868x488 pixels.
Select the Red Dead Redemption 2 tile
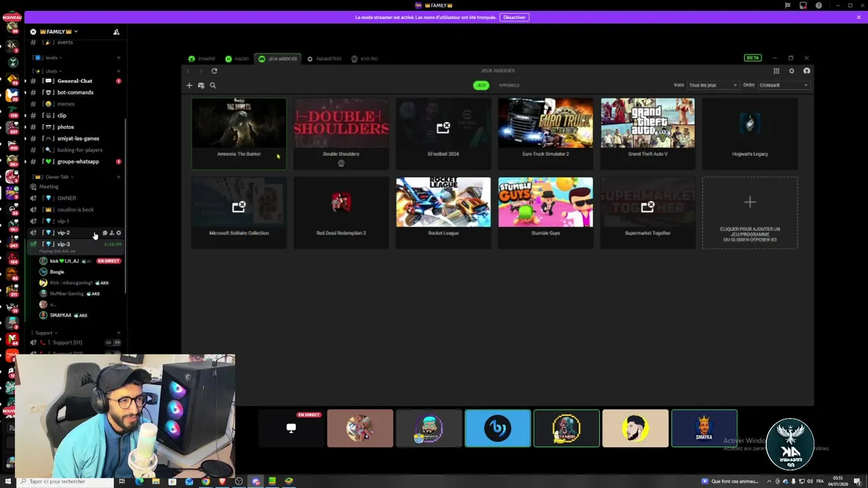click(x=341, y=212)
